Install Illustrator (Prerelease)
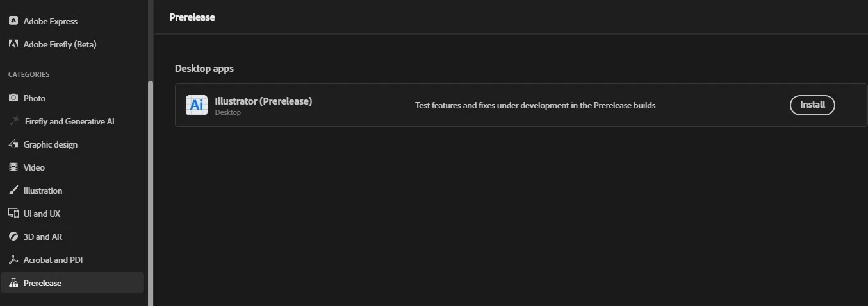 point(812,105)
